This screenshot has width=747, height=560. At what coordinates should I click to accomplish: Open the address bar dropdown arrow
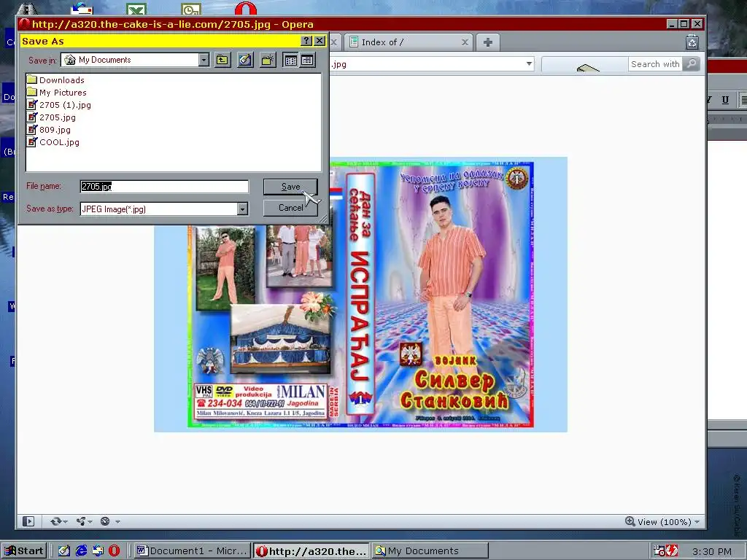(x=529, y=64)
